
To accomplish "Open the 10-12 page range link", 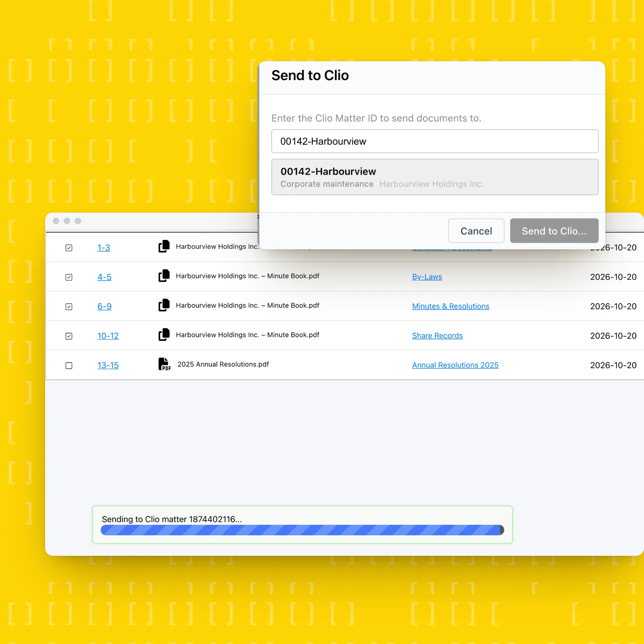I will 108,336.
